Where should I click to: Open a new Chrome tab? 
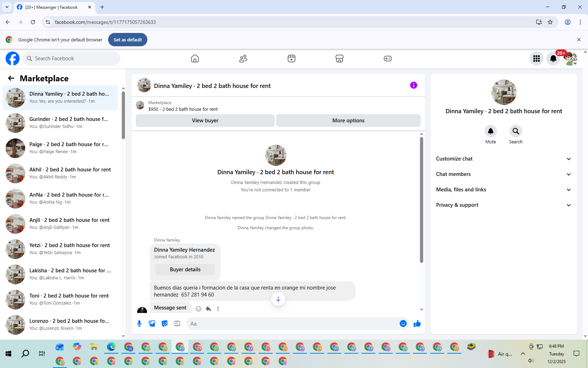[x=102, y=7]
